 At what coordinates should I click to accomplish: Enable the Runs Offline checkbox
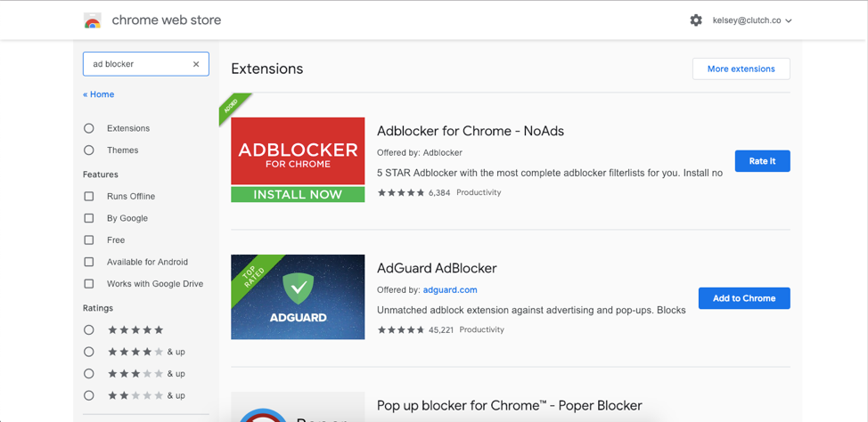pyautogui.click(x=88, y=197)
